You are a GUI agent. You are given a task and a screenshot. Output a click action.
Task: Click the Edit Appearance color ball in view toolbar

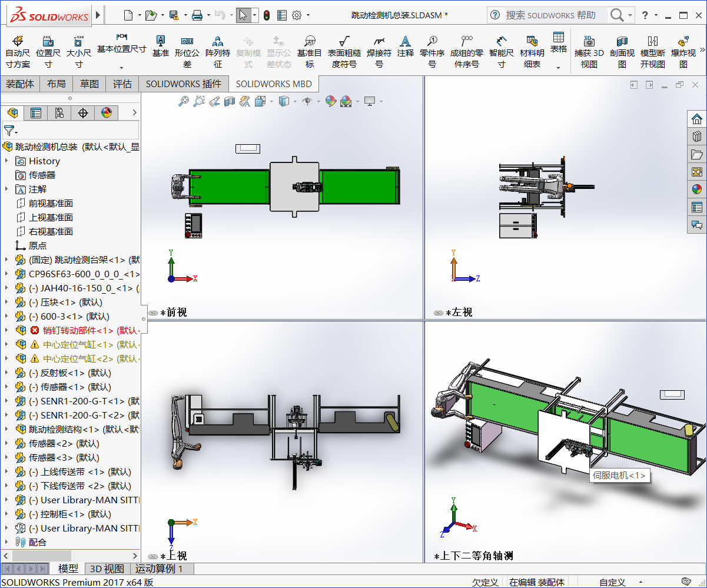(331, 102)
